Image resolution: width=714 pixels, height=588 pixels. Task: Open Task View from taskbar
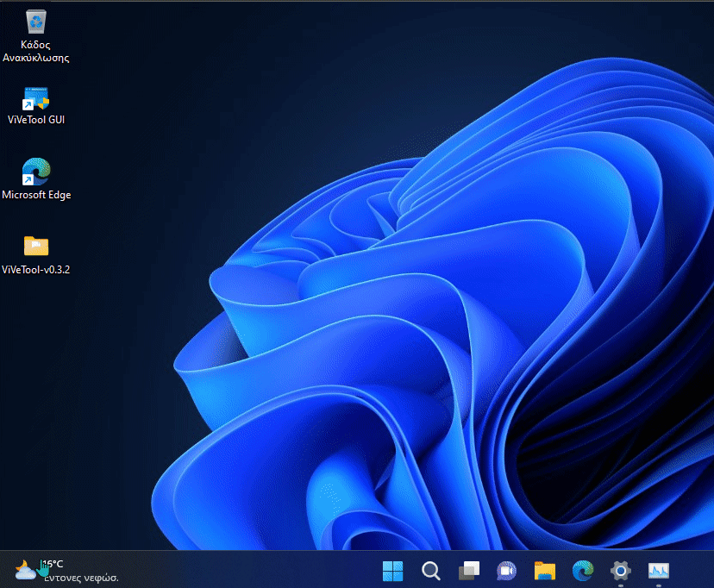point(469,571)
